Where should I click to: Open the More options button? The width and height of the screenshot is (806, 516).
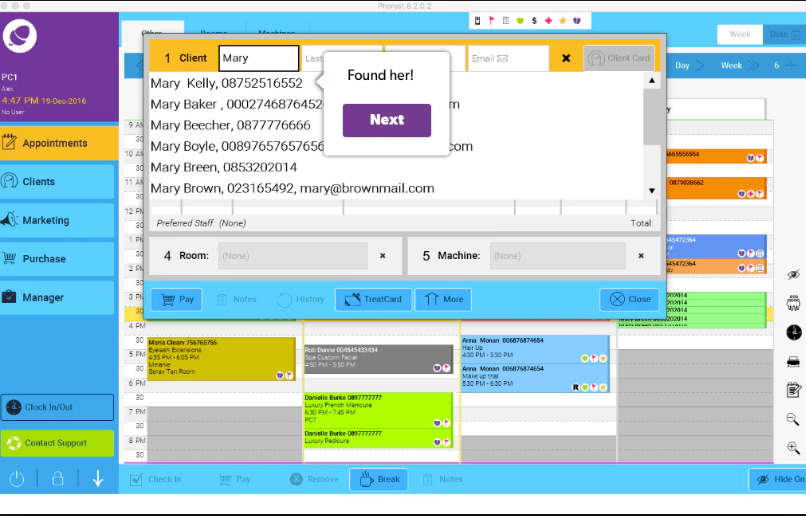[442, 299]
